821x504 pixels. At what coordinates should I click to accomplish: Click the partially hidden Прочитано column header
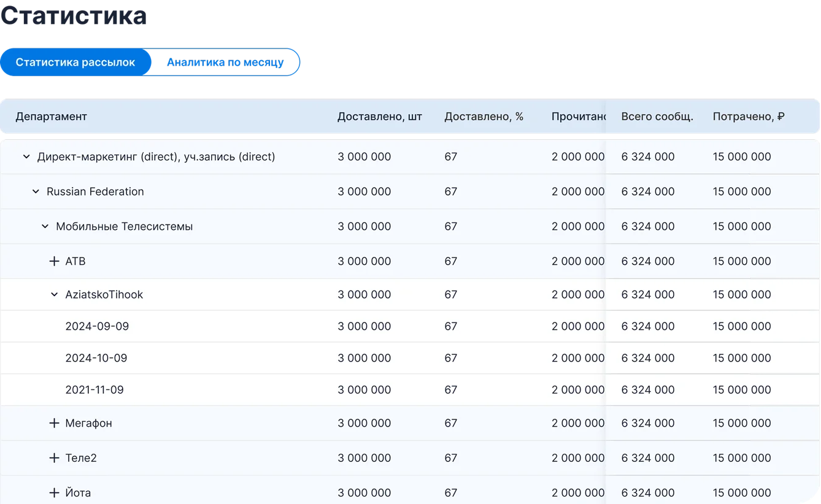578,116
